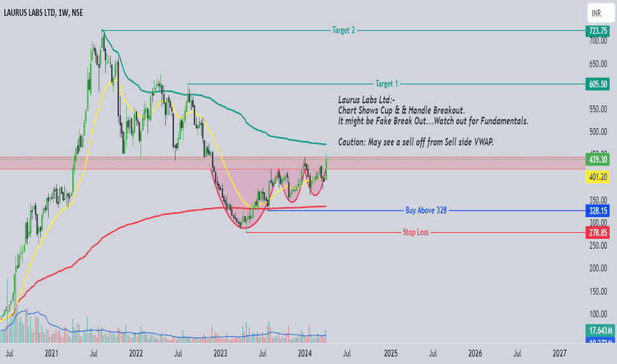Click the 2027 time axis label
617x364 pixels.
(x=559, y=353)
